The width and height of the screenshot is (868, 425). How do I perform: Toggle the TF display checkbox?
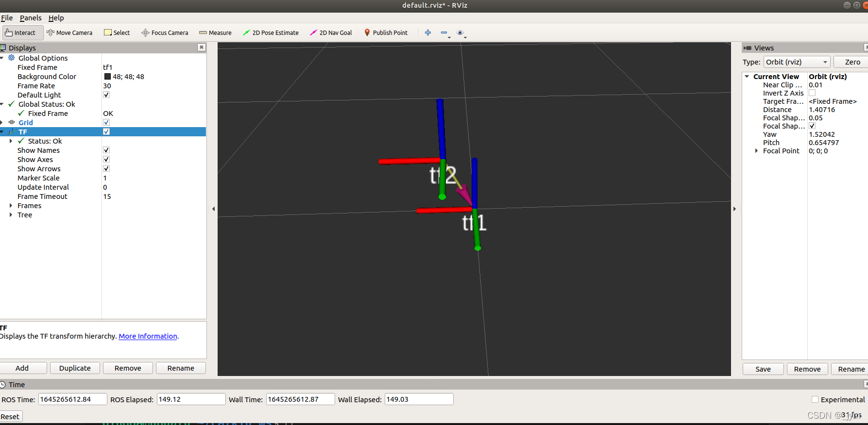pos(106,131)
